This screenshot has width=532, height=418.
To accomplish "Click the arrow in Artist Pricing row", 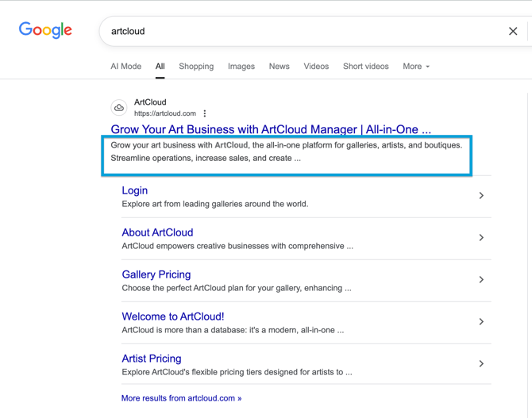I will tap(481, 364).
